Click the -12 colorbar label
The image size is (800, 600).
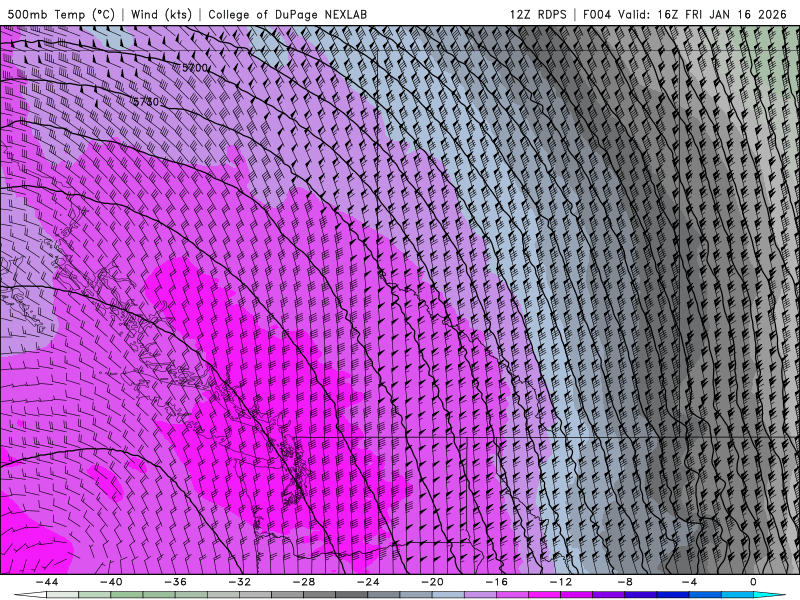click(x=561, y=582)
